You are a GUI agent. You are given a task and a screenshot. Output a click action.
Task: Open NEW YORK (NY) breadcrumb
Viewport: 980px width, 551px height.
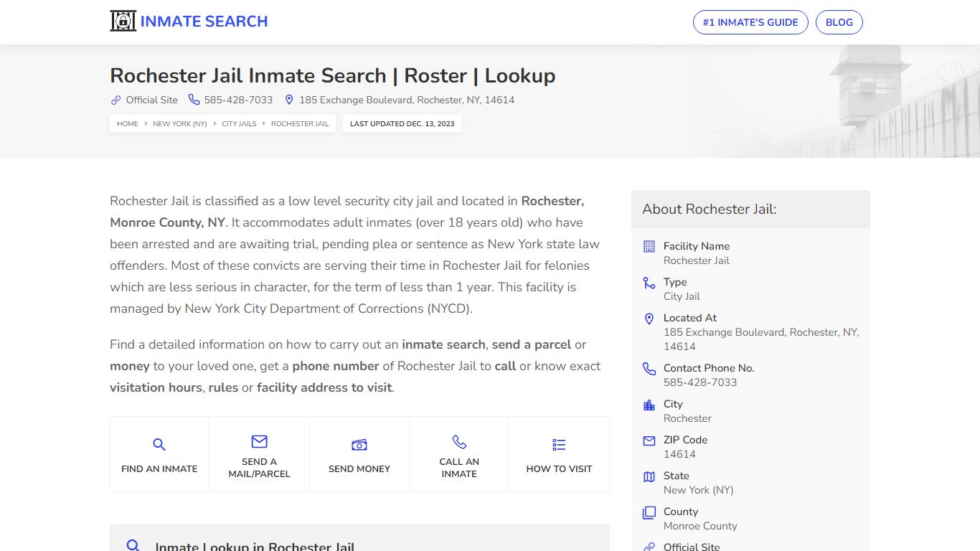(180, 123)
